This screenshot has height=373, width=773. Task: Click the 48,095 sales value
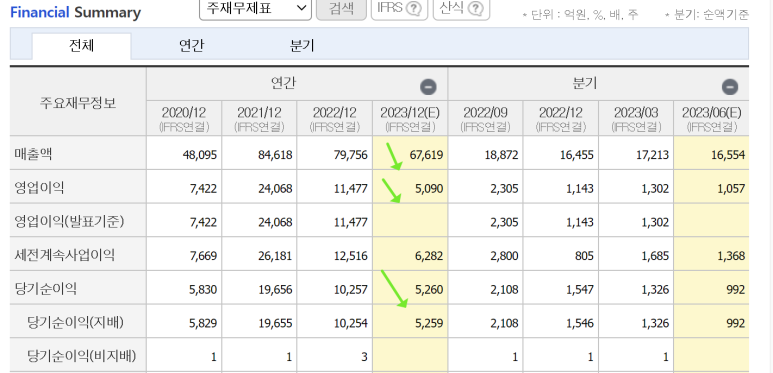[200, 155]
